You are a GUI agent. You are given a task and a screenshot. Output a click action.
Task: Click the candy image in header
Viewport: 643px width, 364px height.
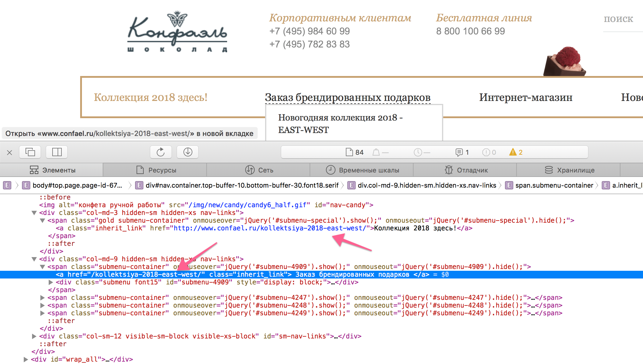click(x=564, y=61)
